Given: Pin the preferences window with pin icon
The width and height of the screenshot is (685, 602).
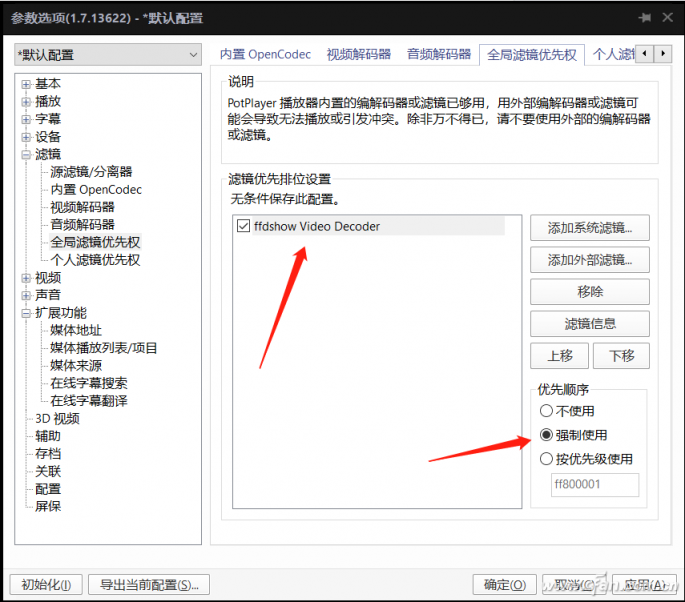Looking at the screenshot, I should click(x=645, y=18).
